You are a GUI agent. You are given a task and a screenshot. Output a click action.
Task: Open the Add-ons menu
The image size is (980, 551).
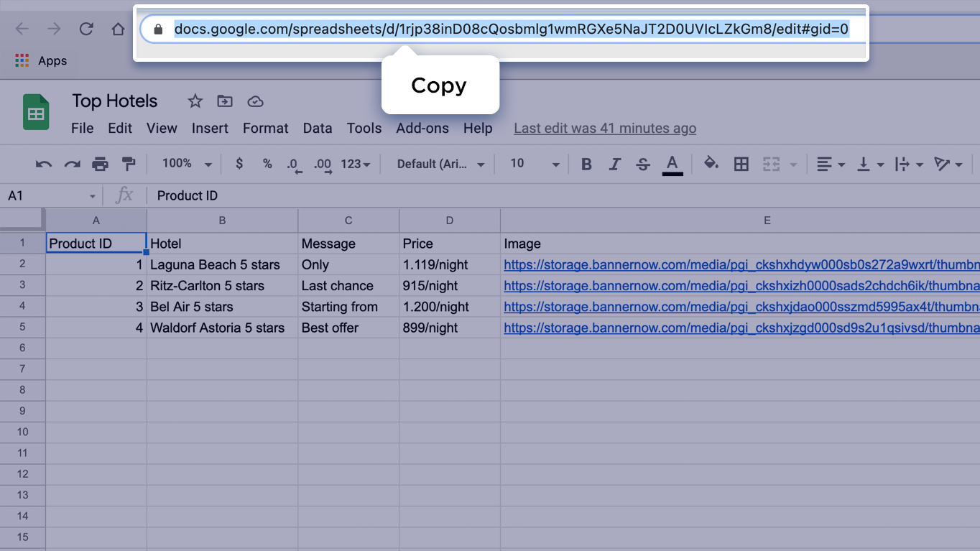pyautogui.click(x=422, y=128)
